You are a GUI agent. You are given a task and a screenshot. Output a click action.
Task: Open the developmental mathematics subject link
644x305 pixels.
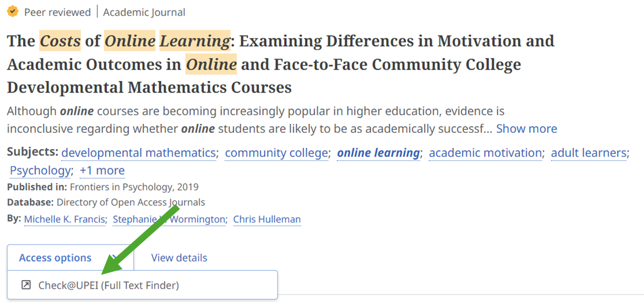138,153
